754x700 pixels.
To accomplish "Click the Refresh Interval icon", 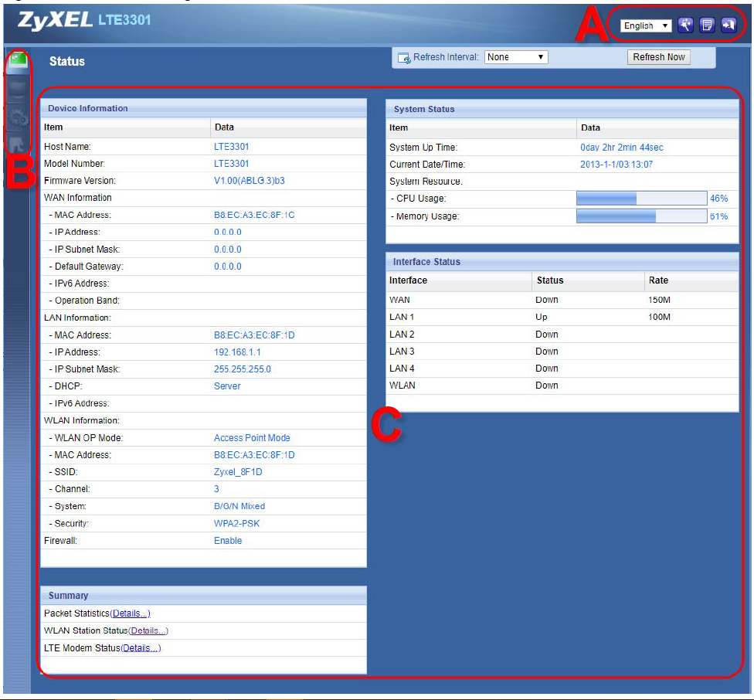I will coord(404,58).
